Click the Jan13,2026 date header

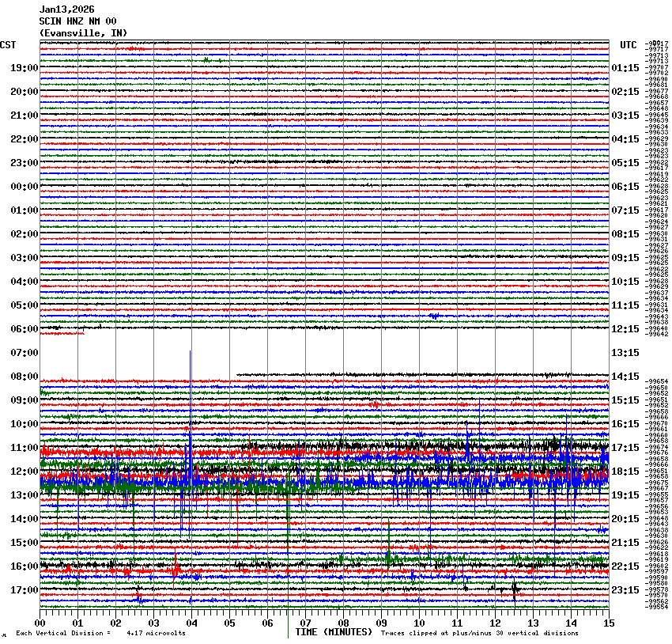tap(66, 9)
